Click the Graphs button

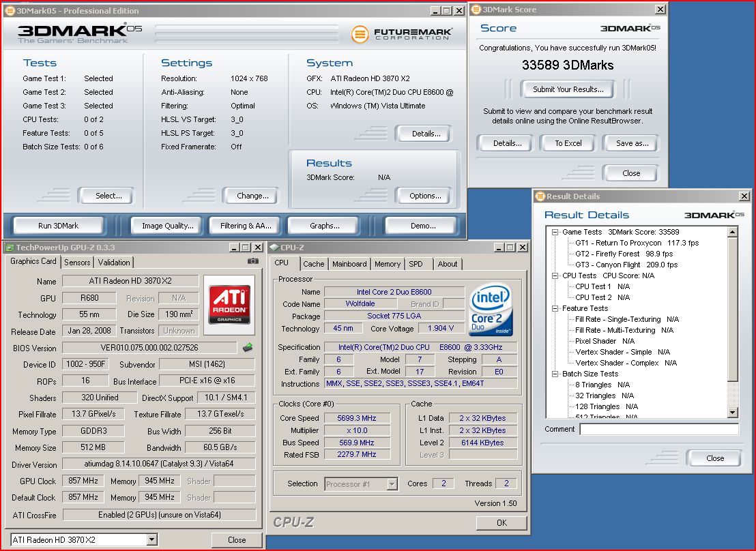point(325,226)
